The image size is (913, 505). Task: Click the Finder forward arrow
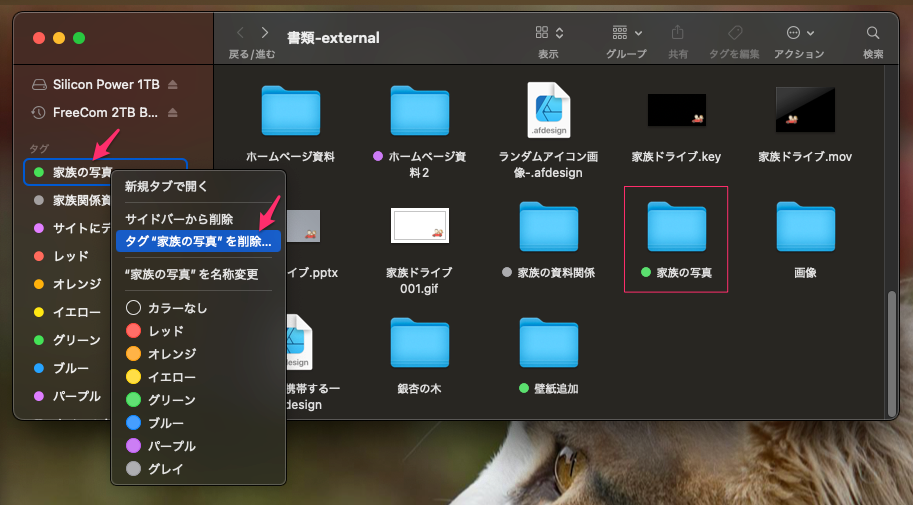click(x=265, y=33)
